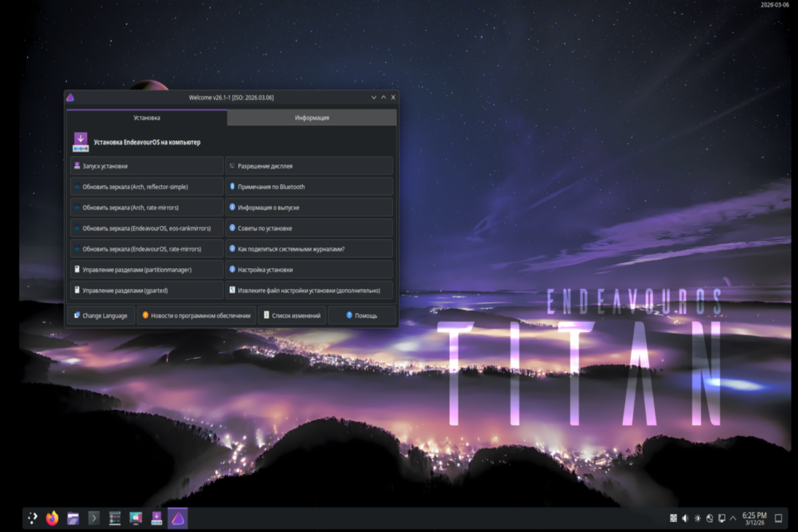
Task: Start installation via Запуск установки
Action: [146, 165]
